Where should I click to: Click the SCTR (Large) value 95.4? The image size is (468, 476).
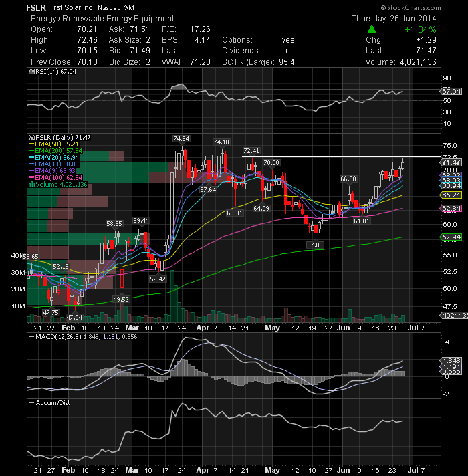[287, 62]
